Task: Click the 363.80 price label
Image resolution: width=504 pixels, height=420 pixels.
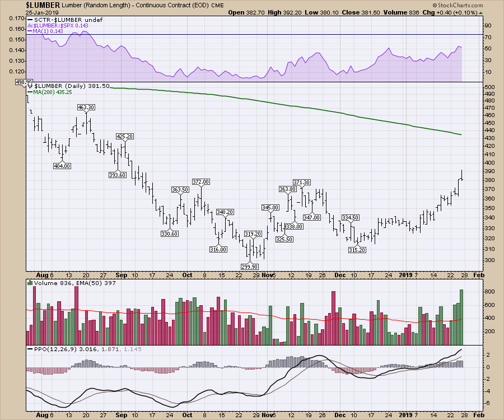Action: (288, 189)
